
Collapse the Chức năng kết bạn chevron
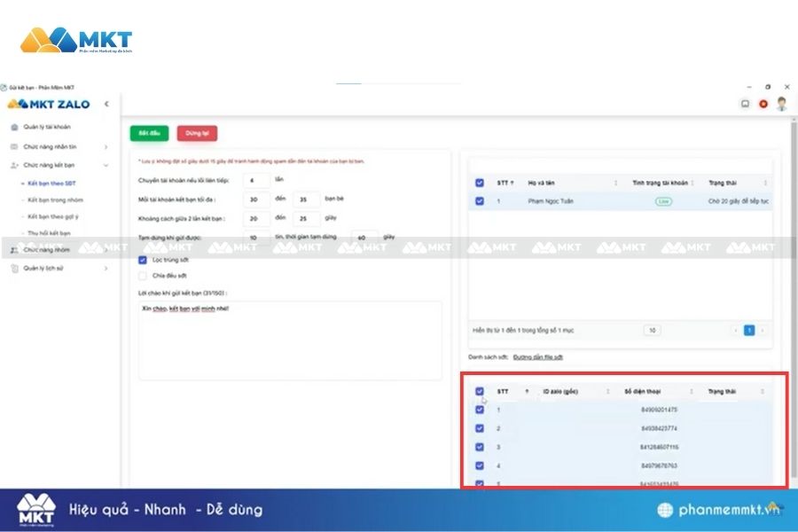(106, 165)
